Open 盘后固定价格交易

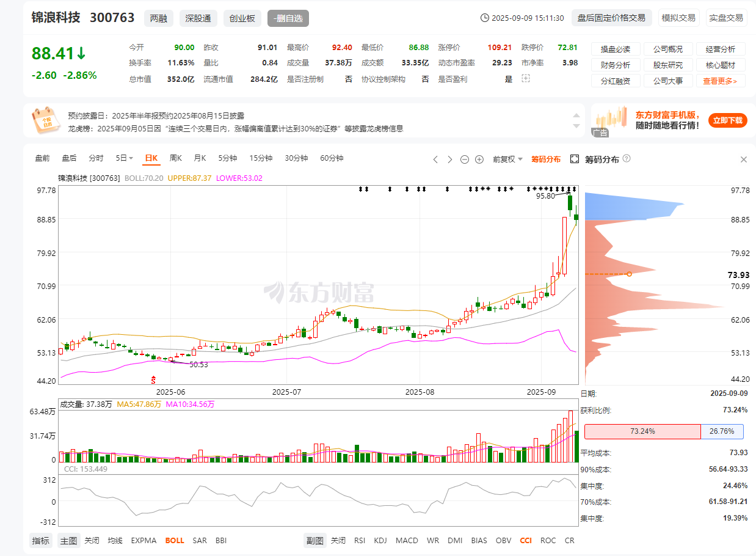[x=611, y=18]
